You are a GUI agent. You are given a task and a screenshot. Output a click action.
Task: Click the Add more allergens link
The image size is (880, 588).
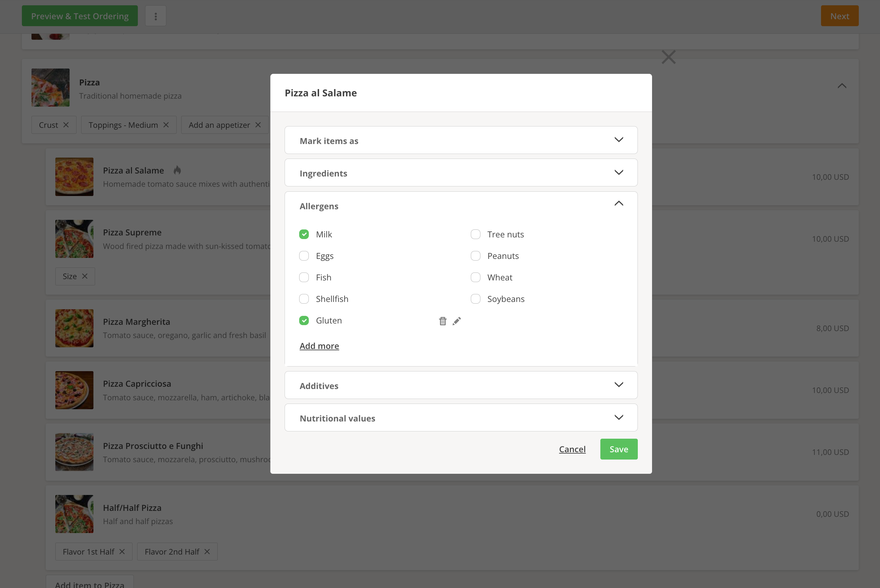[x=319, y=346]
